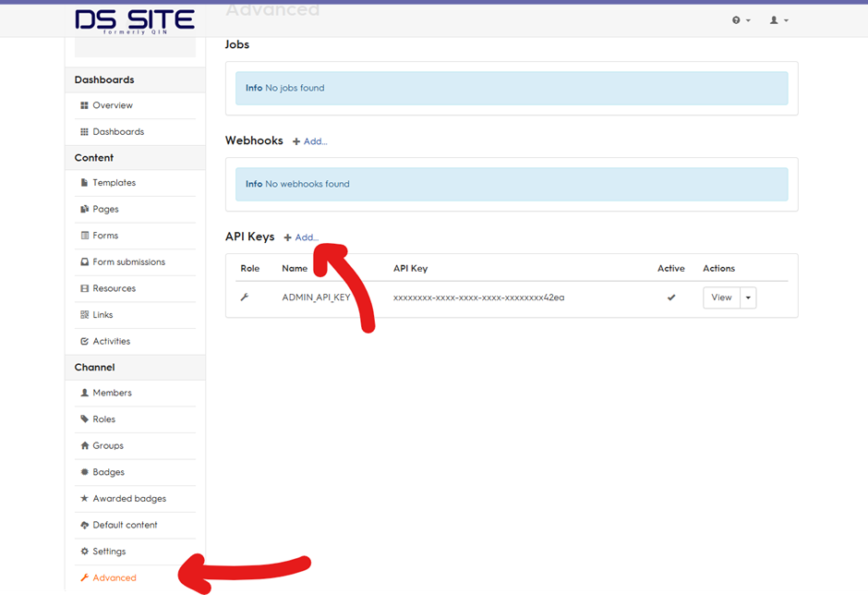This screenshot has height=595, width=868.
Task: Select Advanced in the Channel menu
Action: 109,577
